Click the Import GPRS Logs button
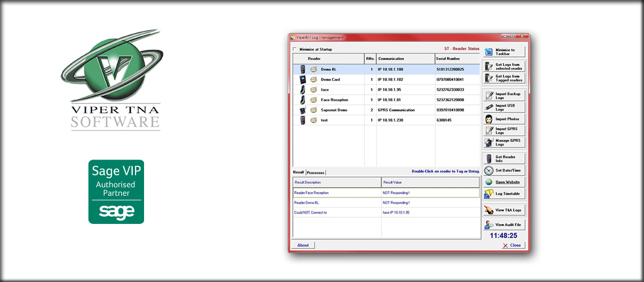Screen dimensions: 644x282 504,131
